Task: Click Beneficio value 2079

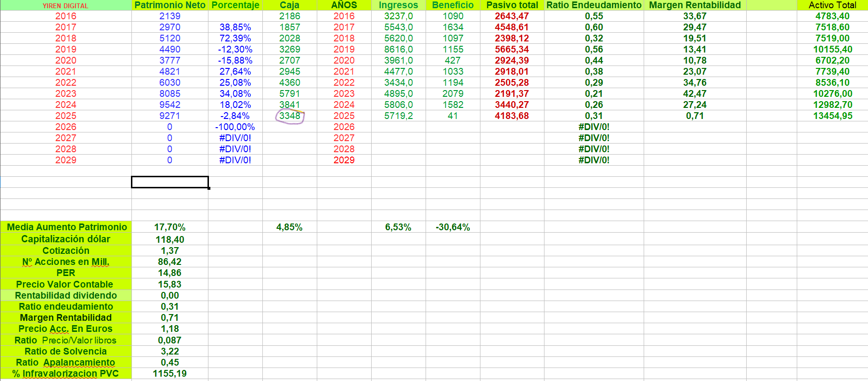Action: point(453,93)
